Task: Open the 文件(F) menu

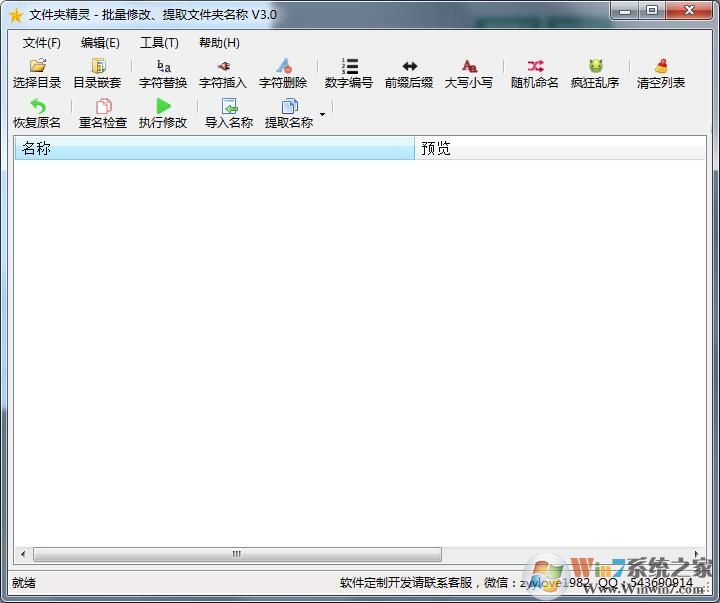Action: [42, 43]
